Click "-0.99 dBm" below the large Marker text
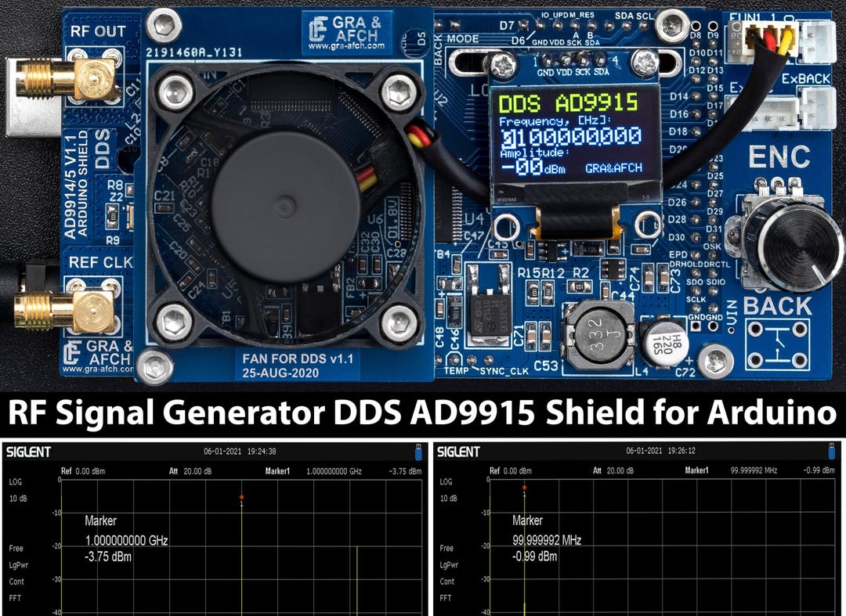 (x=535, y=557)
